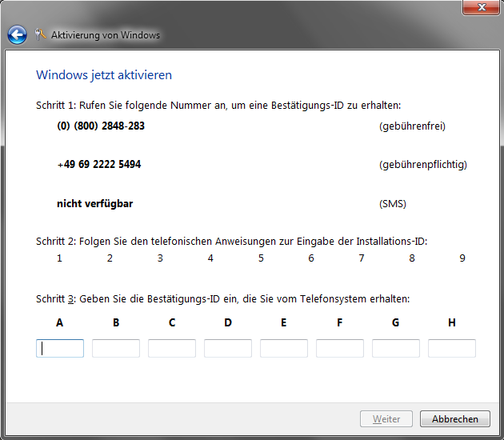Screen dimensions: 504x440
Task: Click toll-free number (0) (800) 2848-283
Action: 101,126
